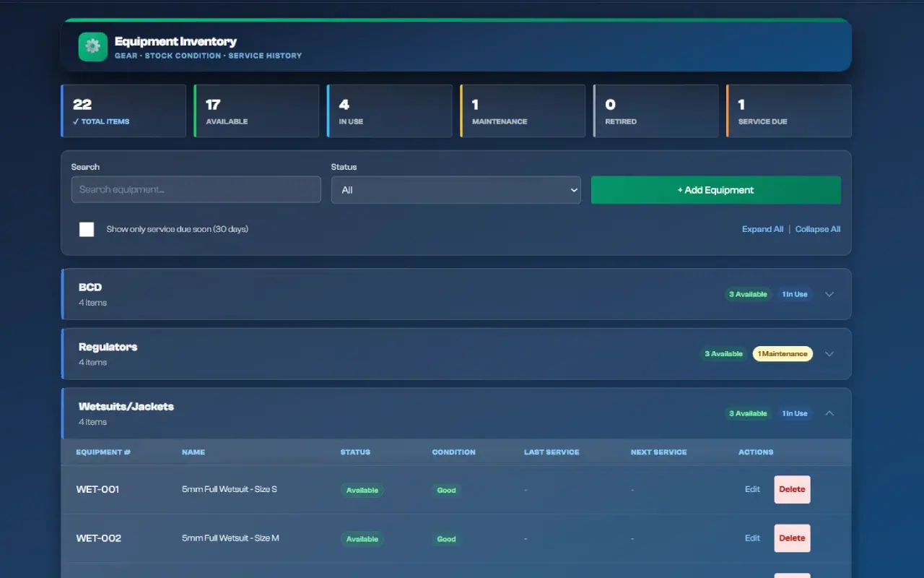
Task: Click the Equipment # column header
Action: coord(103,452)
